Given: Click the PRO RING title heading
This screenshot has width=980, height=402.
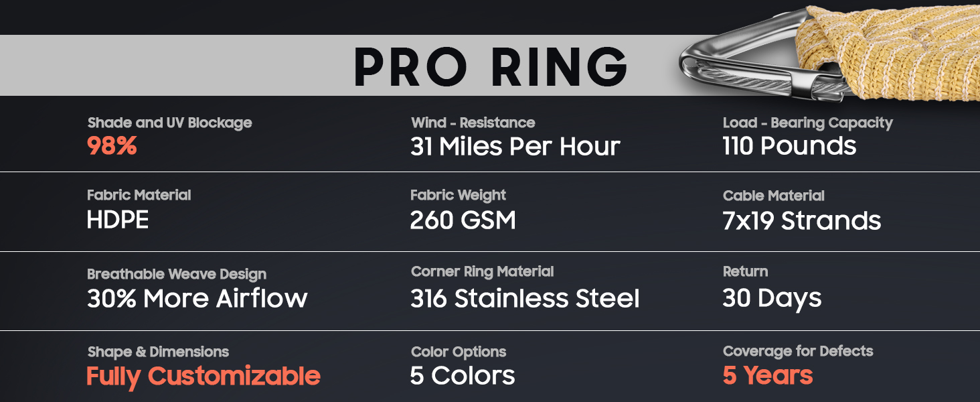Looking at the screenshot, I should point(490,66).
